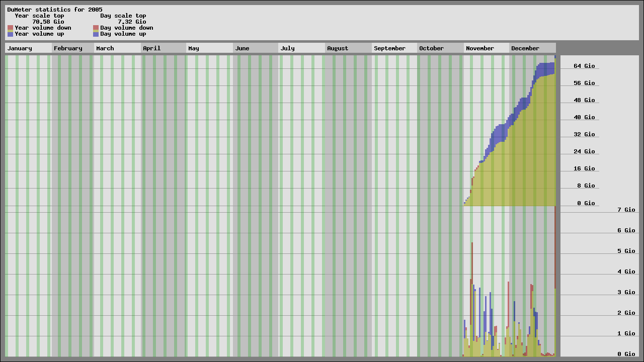The width and height of the screenshot is (644, 362).
Task: Select the March month header
Action: tap(117, 48)
